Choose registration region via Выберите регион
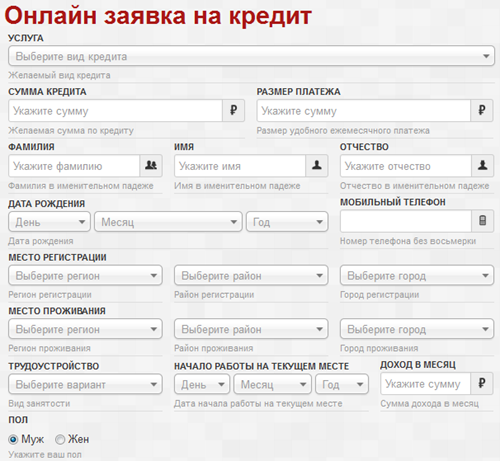 85,275
